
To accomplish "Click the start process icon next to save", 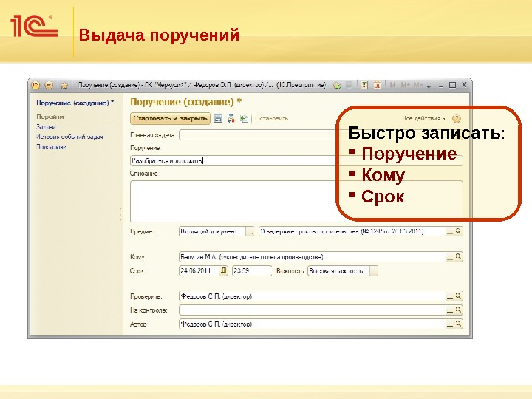I will 231,118.
